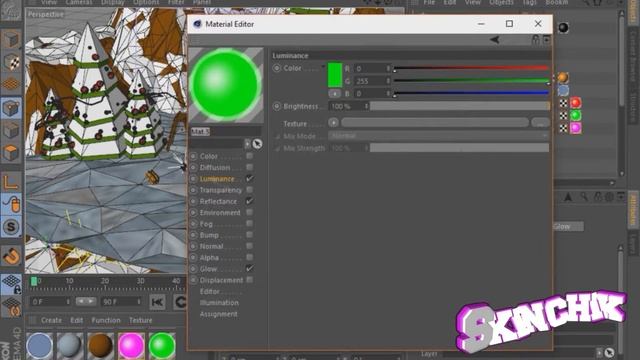Uncheck the Luminance channel checkbox

coord(249,178)
